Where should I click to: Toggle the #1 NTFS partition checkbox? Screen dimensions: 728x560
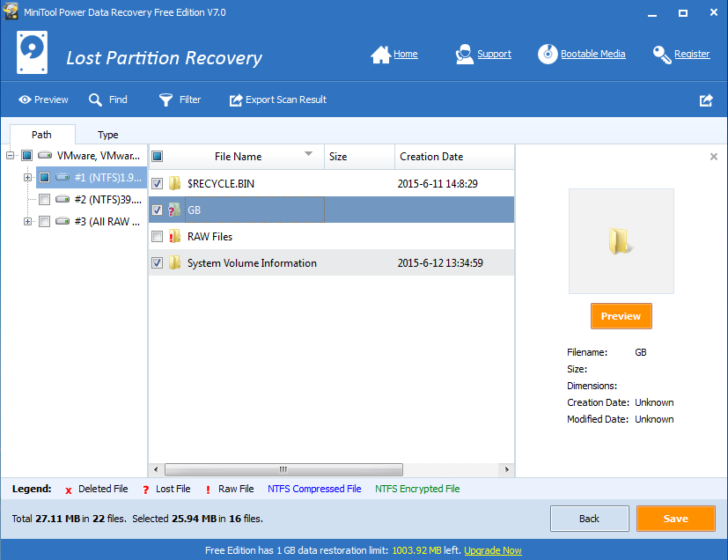coord(45,177)
